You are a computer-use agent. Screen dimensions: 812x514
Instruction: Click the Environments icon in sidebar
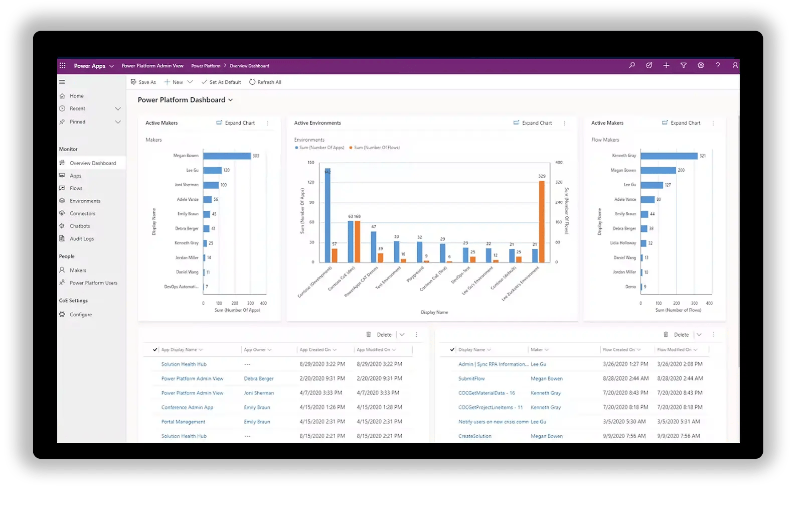62,201
